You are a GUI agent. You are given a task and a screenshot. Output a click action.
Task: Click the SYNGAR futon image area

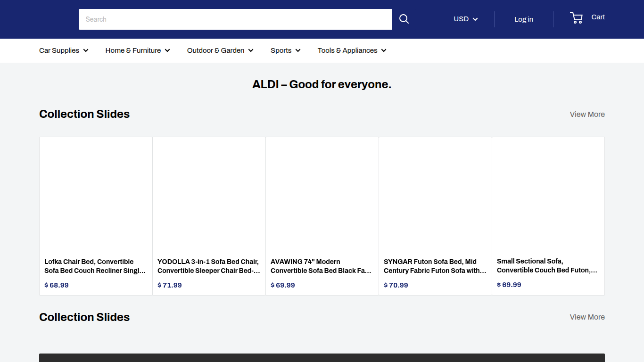435,196
